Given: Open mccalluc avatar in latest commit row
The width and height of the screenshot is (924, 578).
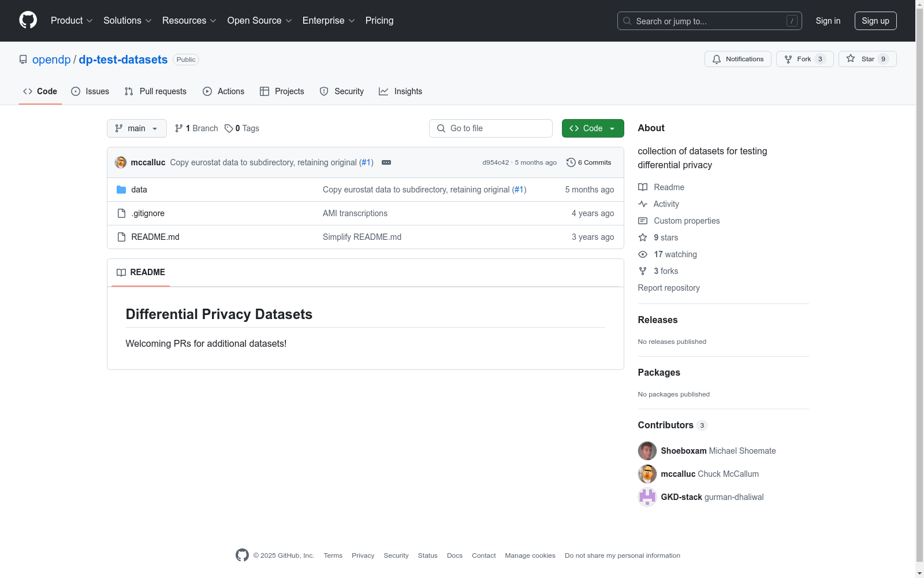Looking at the screenshot, I should 121,162.
